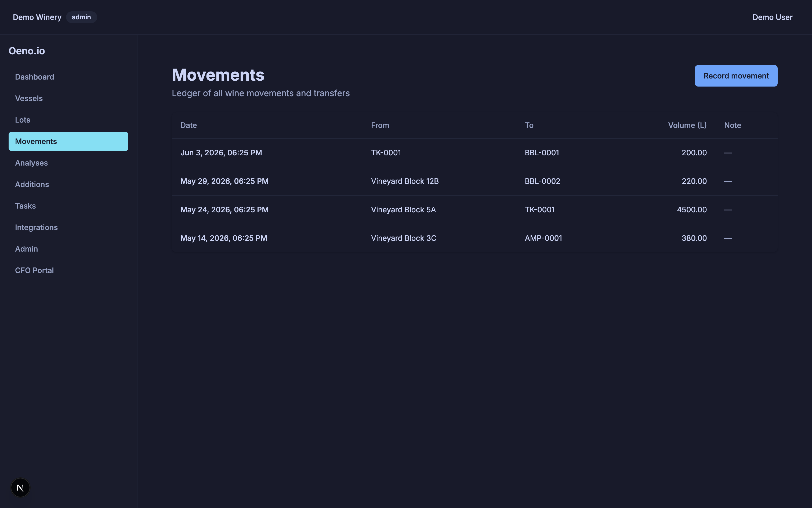Open the Demo User menu
This screenshot has height=508, width=812.
[773, 17]
